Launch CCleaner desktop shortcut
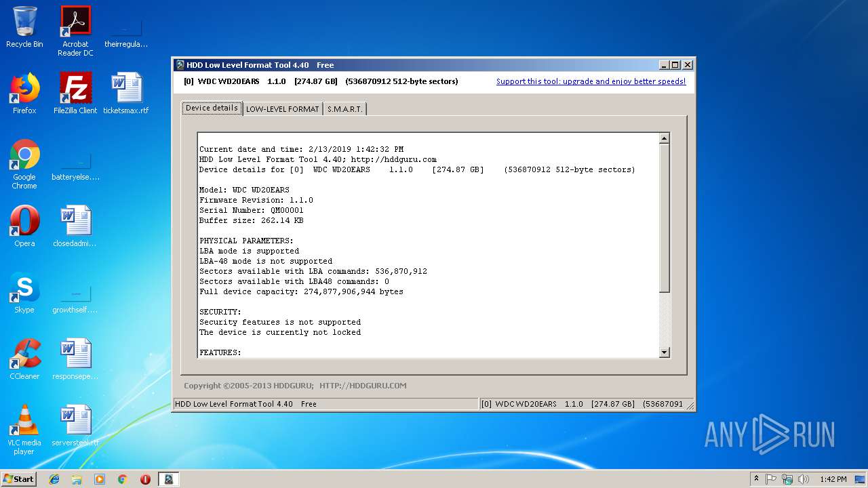Viewport: 868px width, 488px height. 24,359
